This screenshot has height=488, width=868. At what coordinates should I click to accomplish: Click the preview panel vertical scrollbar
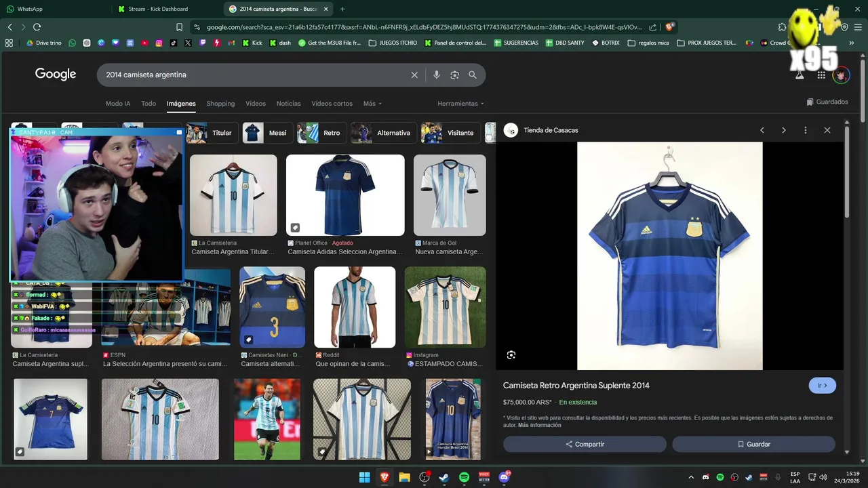[846, 173]
